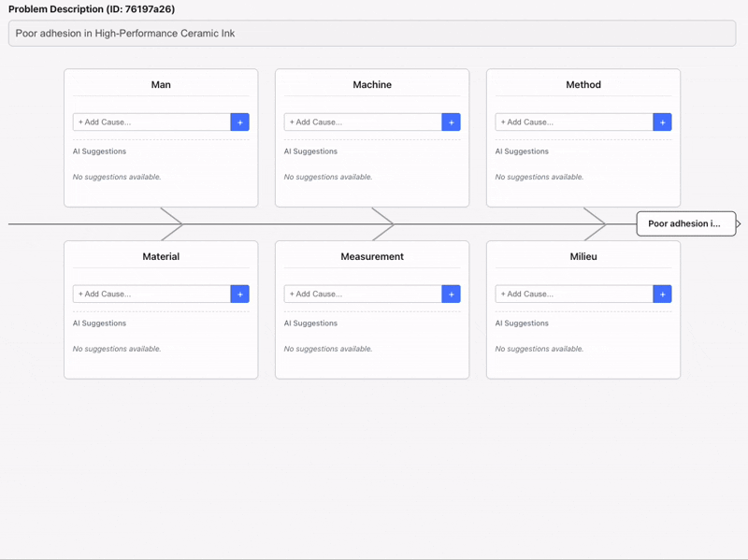Screen dimensions: 748x560
Task: Focus the Measurement Add Cause field
Action: (x=363, y=294)
